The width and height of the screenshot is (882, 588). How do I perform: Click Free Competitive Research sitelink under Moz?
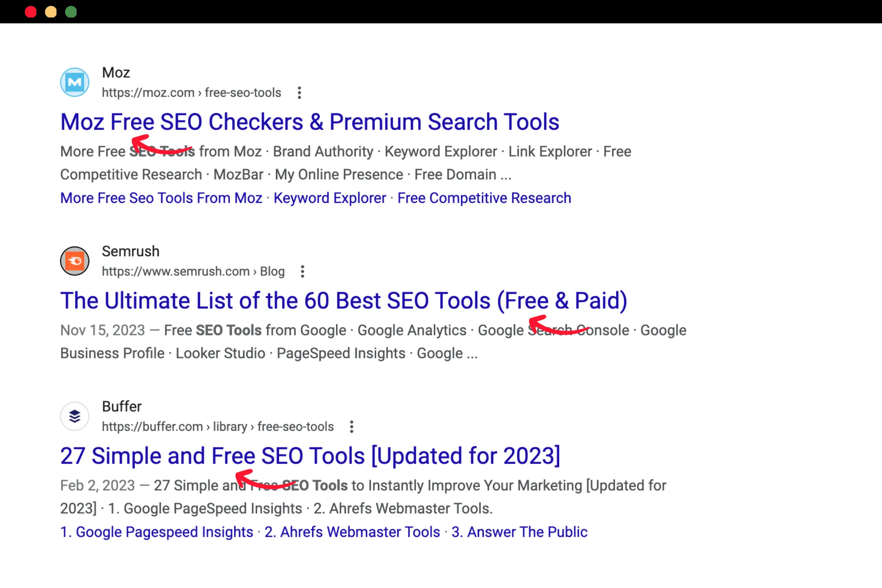point(484,198)
